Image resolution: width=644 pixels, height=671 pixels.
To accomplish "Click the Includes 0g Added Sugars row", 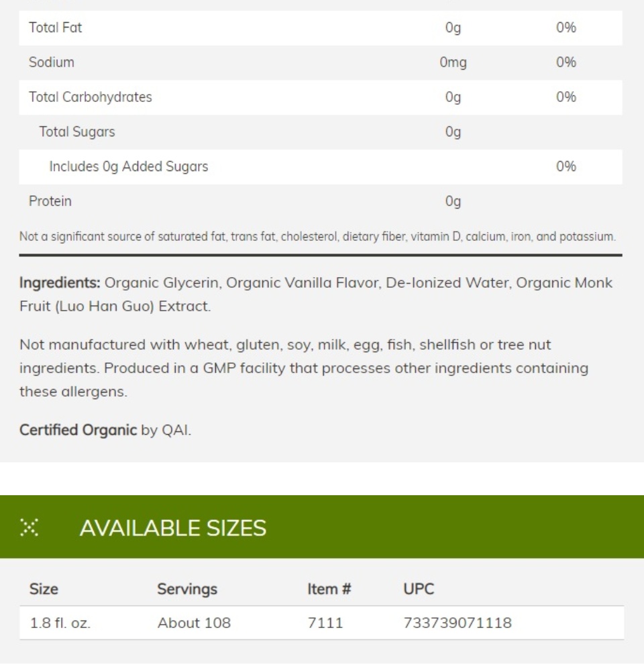I will [x=321, y=166].
